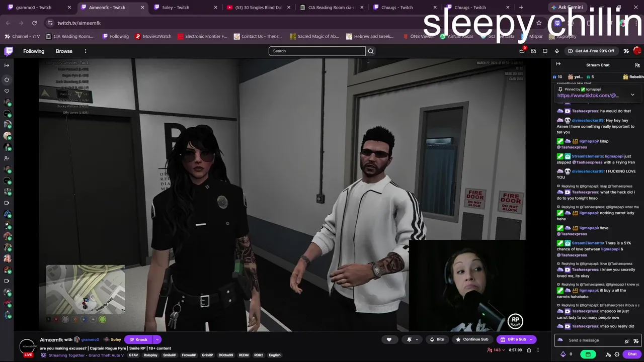Open the notification bell dropdown under stream
The width and height of the screenshot is (644, 362).
click(x=412, y=339)
